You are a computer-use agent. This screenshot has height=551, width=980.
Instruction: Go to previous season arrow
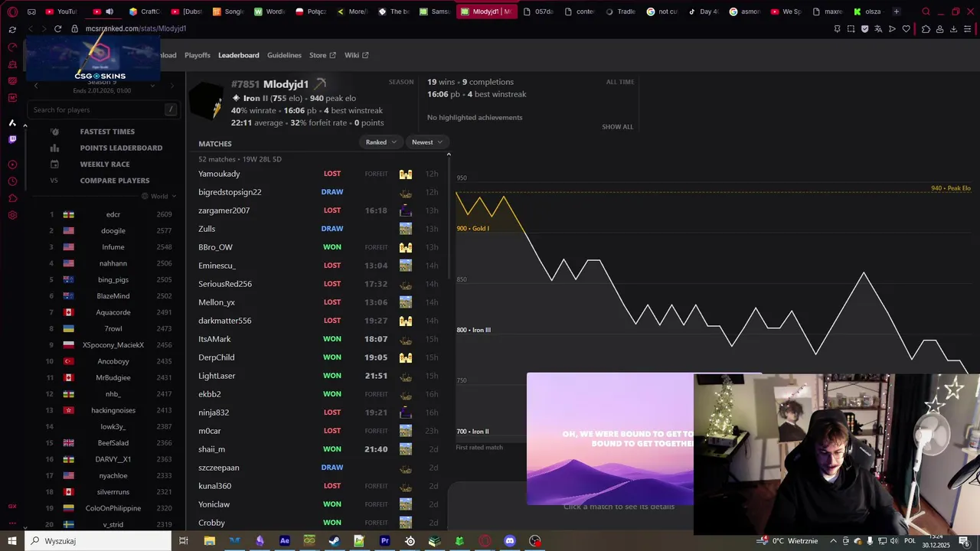click(36, 86)
